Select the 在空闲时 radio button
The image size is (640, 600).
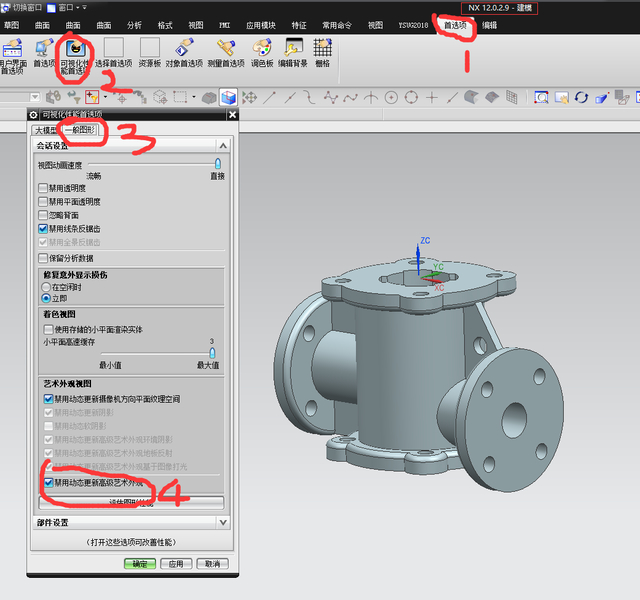[x=46, y=287]
